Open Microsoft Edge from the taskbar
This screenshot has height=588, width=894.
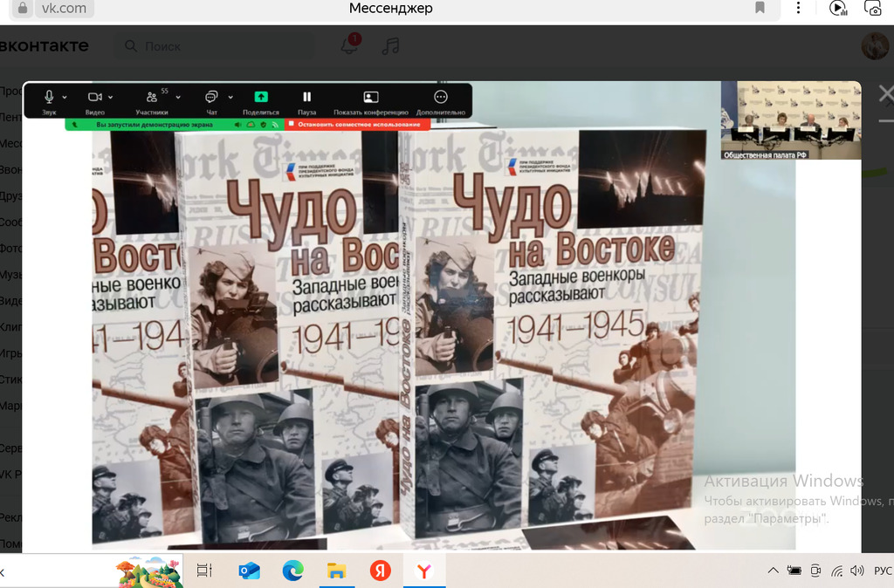(292, 571)
